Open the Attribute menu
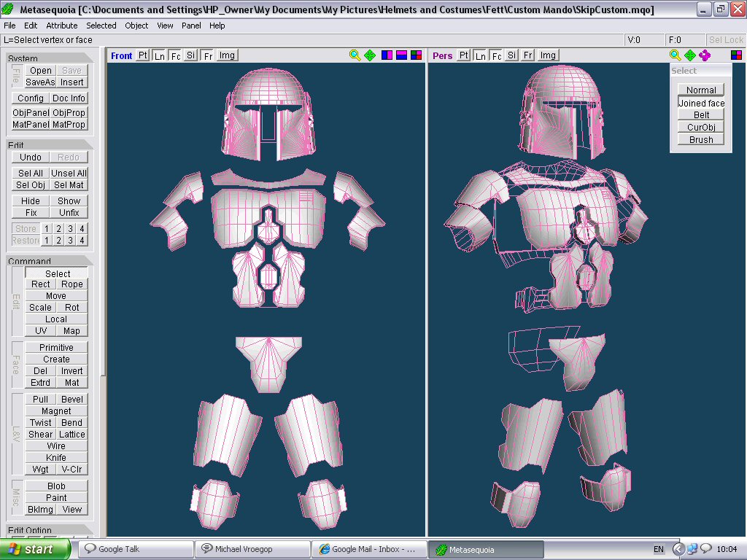747x560 pixels. (x=61, y=26)
